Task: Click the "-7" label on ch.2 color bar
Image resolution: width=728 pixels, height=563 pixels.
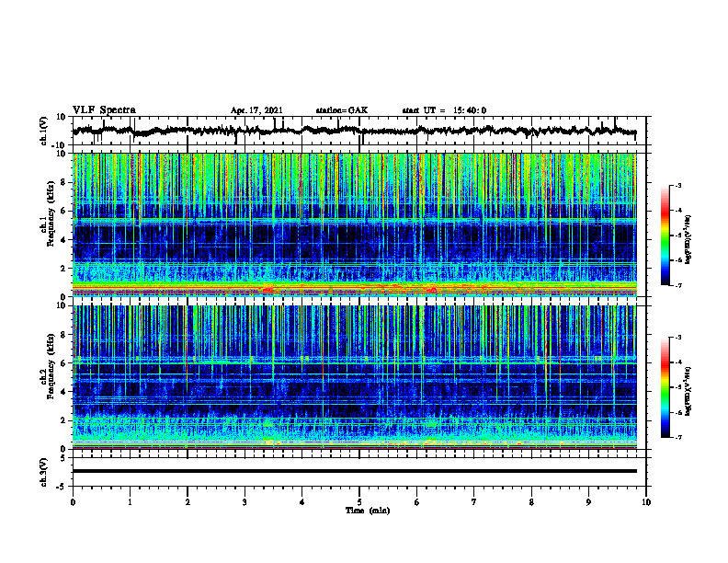Action: 677,437
